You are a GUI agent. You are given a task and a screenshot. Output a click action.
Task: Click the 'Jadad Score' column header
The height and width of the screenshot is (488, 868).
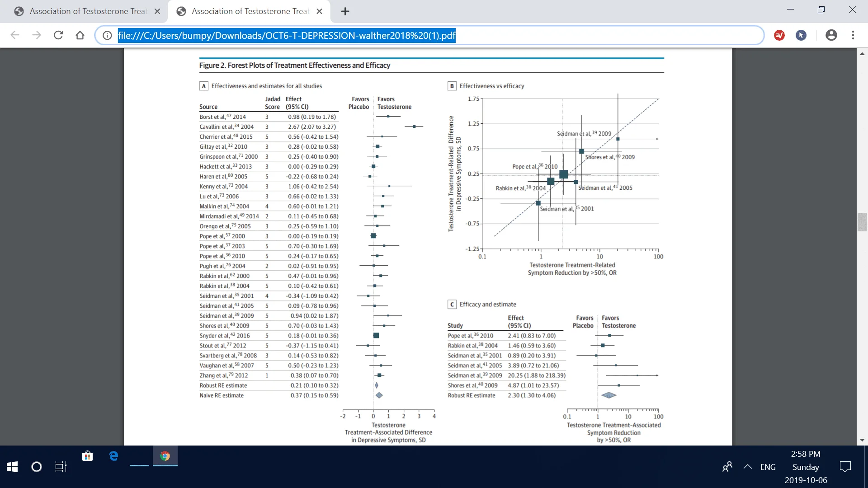tap(273, 103)
